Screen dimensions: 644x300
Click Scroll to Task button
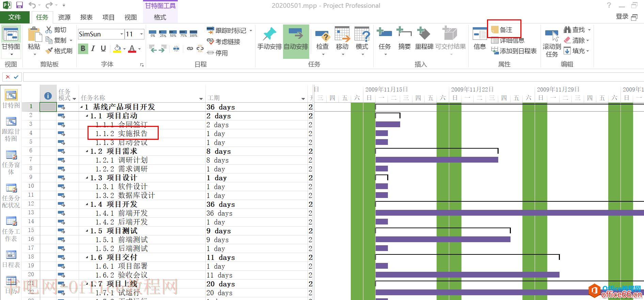pyautogui.click(x=552, y=43)
